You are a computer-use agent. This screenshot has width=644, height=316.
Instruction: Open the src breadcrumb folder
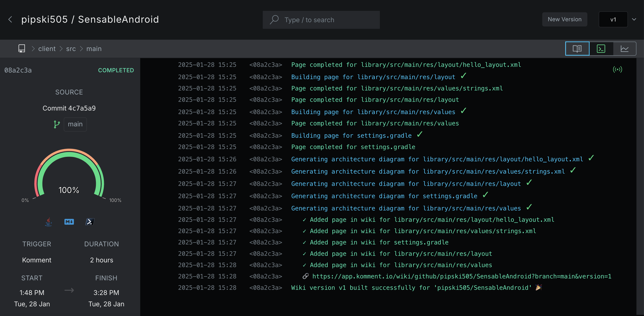(71, 49)
